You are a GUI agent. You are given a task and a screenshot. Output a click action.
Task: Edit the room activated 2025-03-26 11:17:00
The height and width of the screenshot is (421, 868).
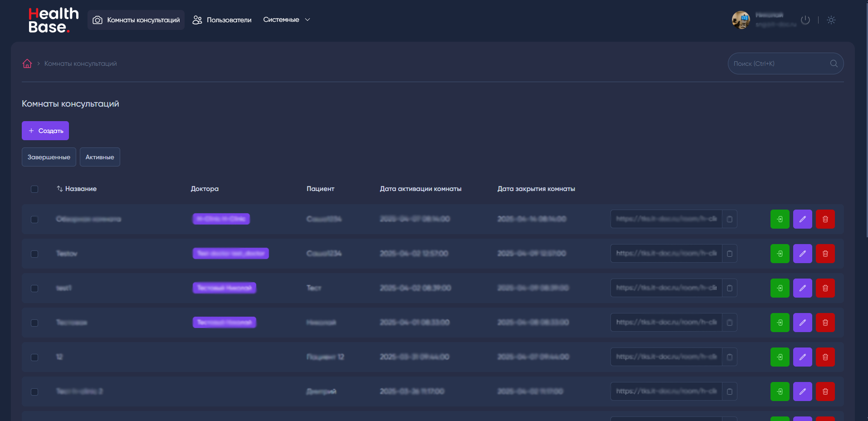(803, 392)
